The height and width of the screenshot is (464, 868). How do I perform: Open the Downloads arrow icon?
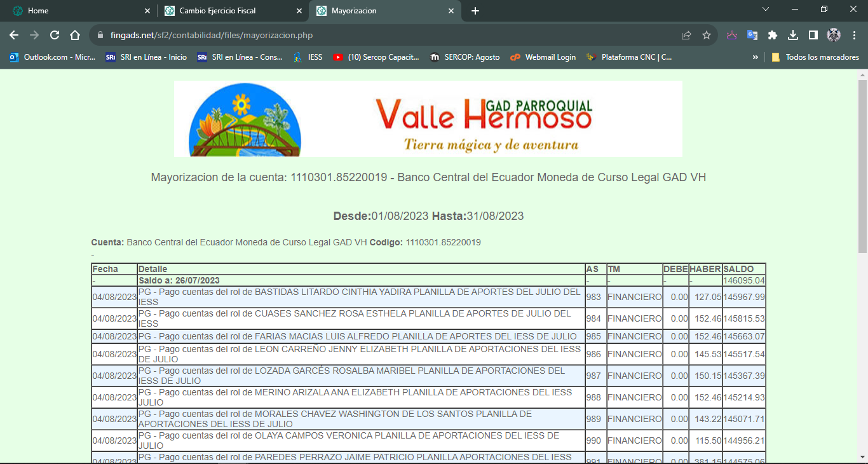793,36
